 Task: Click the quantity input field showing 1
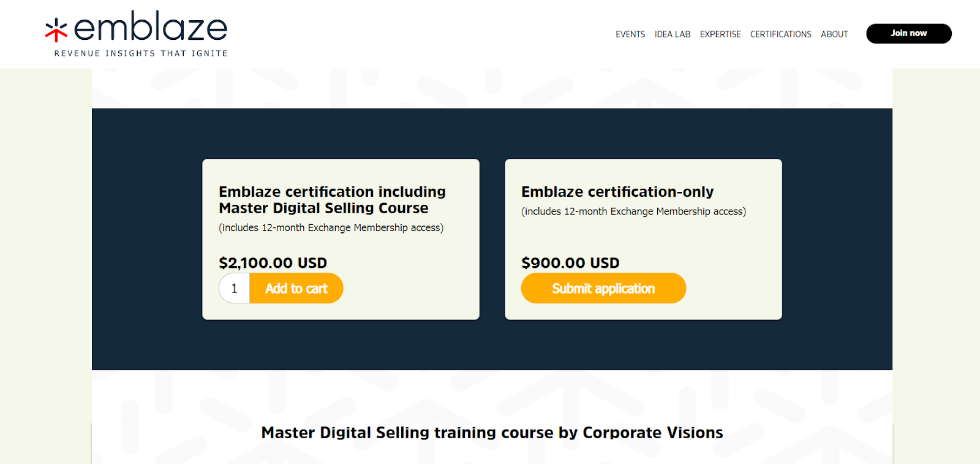(x=235, y=288)
